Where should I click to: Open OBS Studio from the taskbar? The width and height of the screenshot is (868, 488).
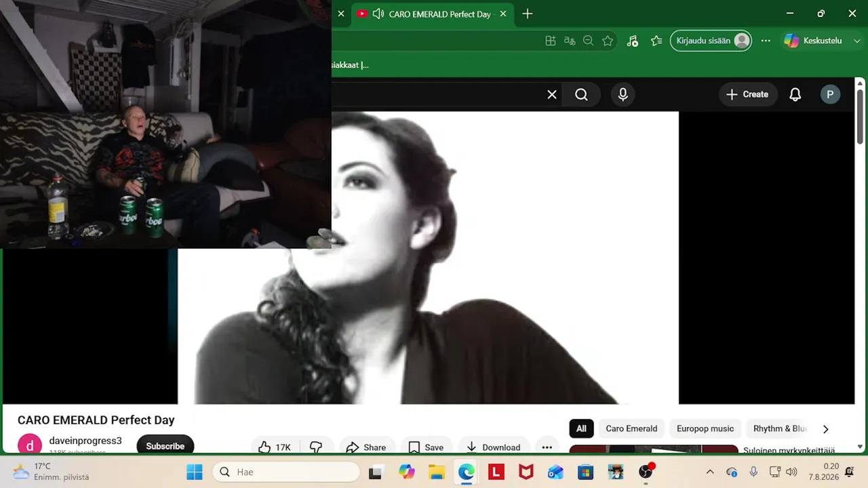pyautogui.click(x=646, y=472)
